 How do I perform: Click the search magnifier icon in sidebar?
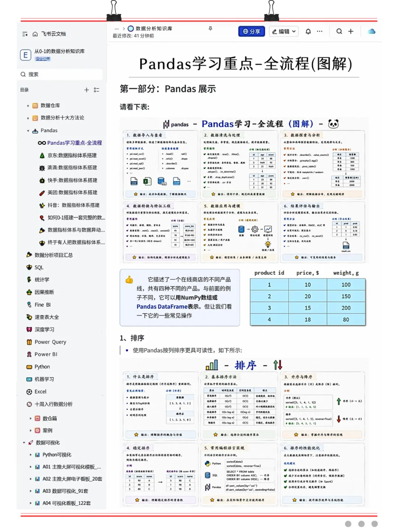click(23, 74)
